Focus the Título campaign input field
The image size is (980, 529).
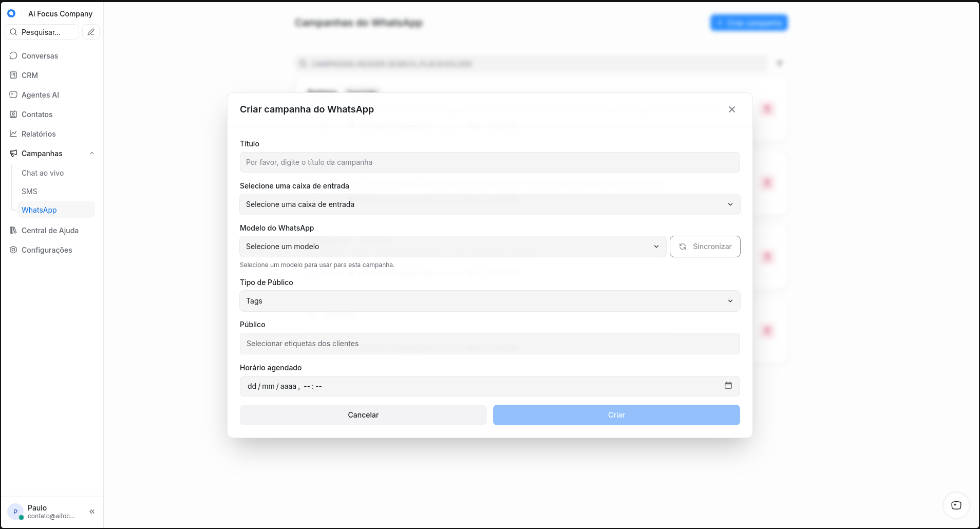[489, 162]
